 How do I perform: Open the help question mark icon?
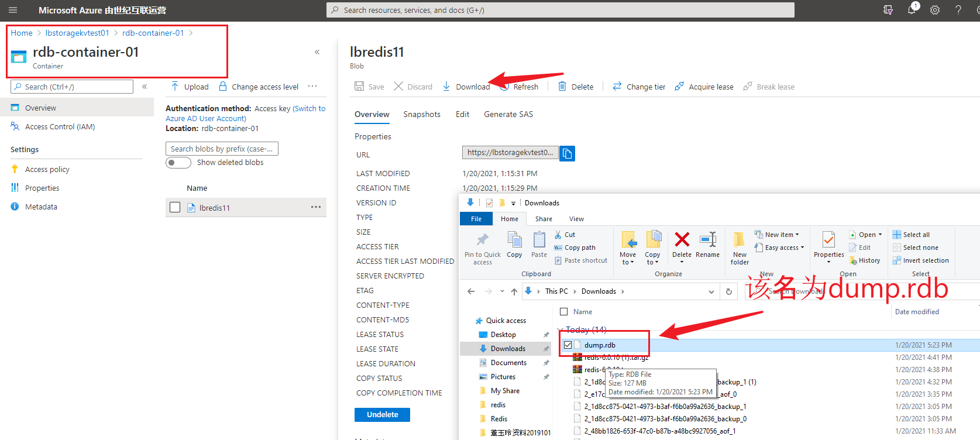pos(958,10)
